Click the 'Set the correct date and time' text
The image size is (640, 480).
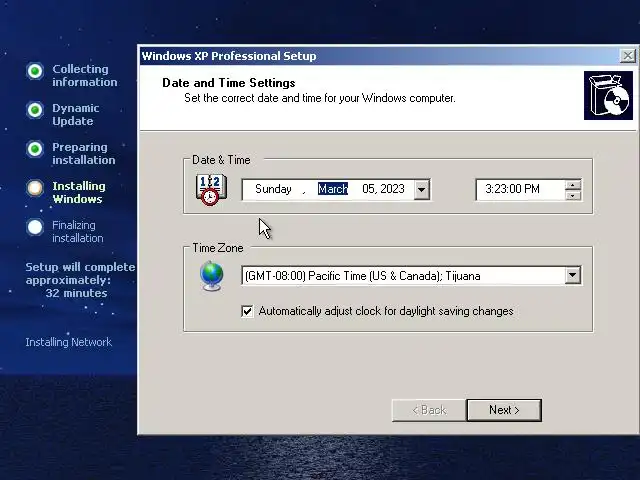320,98
